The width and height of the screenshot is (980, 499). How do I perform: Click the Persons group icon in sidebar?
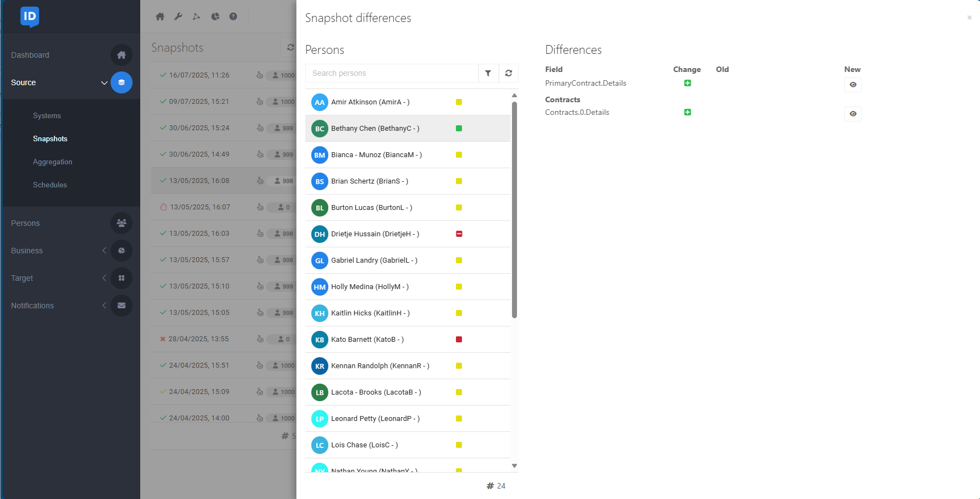[x=122, y=223]
